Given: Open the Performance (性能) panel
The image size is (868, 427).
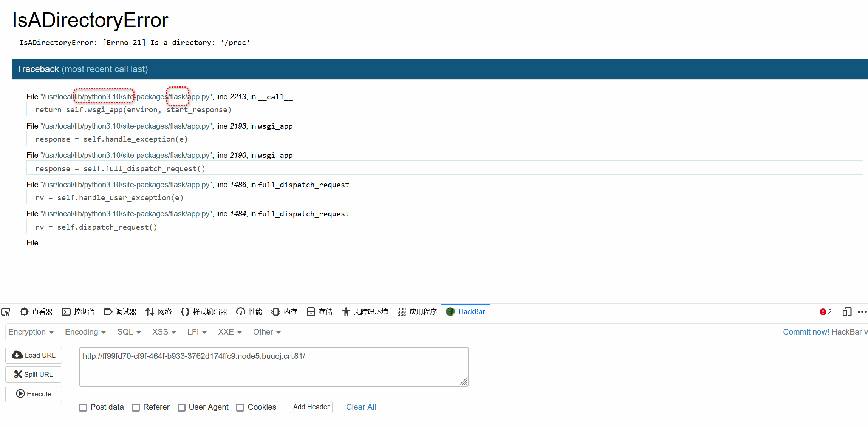Looking at the screenshot, I should (x=249, y=312).
